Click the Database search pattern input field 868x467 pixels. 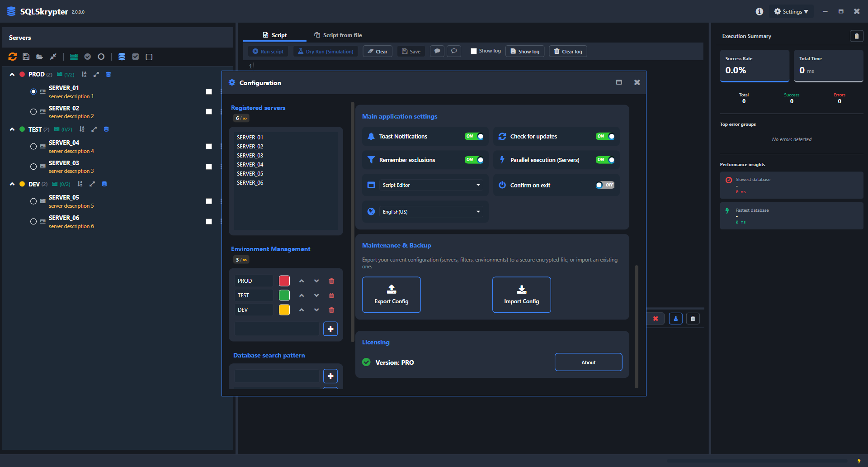[277, 376]
